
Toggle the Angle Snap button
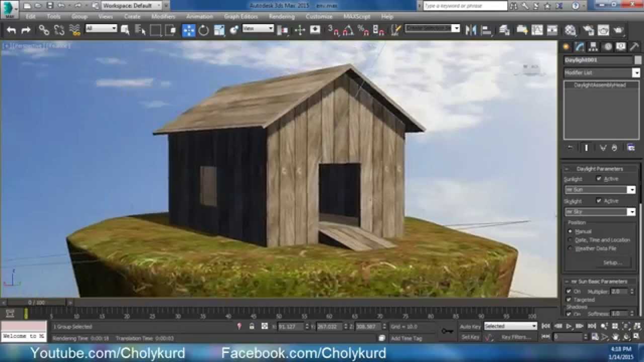[x=348, y=30]
